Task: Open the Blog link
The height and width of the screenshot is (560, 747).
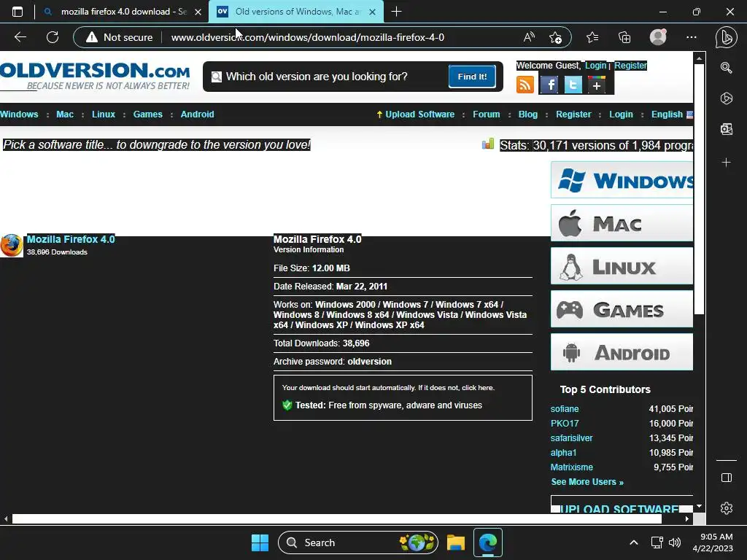Action: (x=528, y=114)
